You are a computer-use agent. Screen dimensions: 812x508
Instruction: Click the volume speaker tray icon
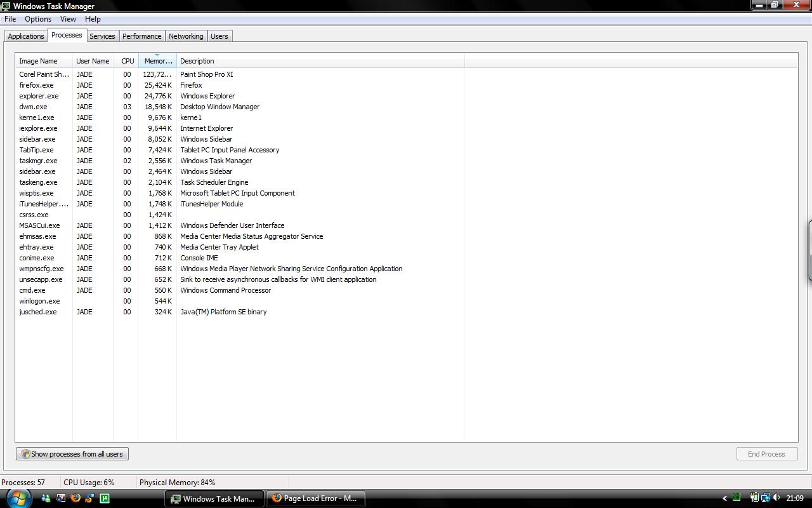(776, 498)
